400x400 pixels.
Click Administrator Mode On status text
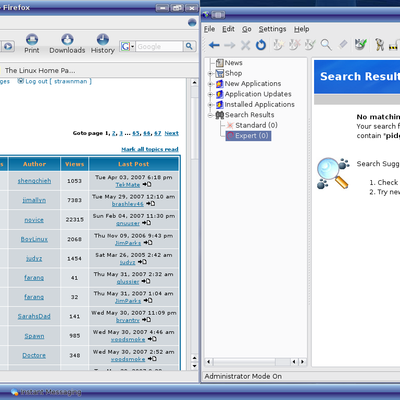point(243,376)
